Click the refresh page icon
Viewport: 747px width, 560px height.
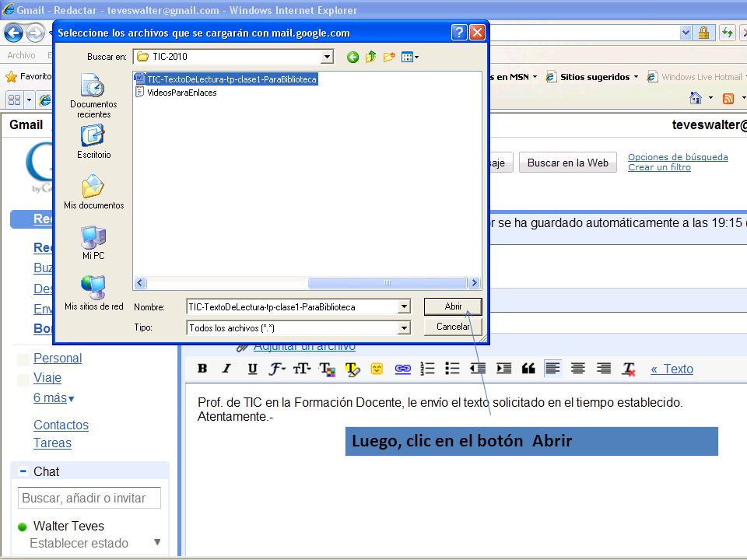tap(727, 33)
